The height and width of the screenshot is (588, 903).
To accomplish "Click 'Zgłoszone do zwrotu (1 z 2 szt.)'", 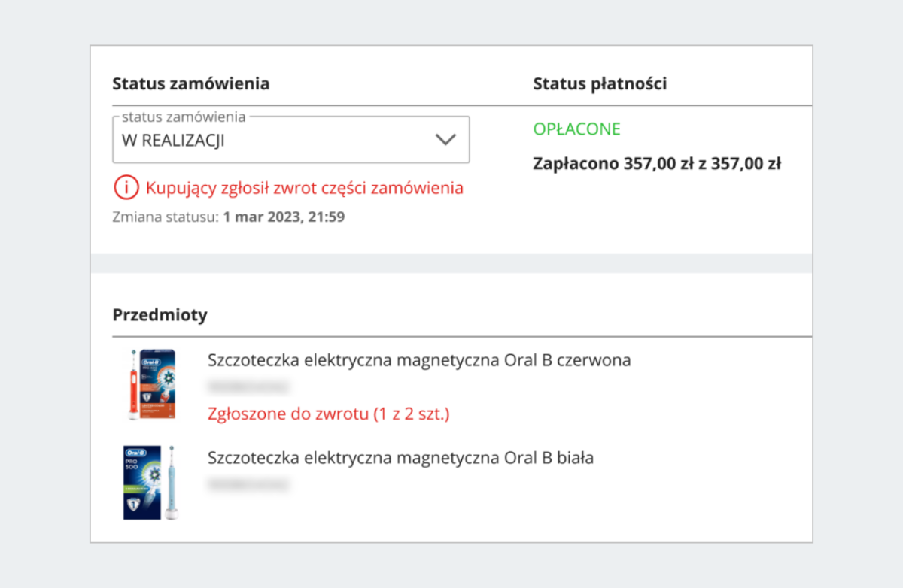I will tap(328, 414).
